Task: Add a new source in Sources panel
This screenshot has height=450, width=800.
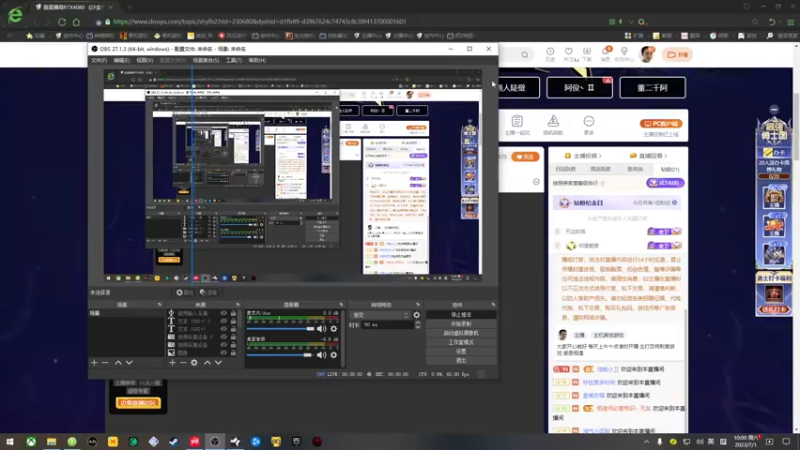Action: tap(172, 362)
